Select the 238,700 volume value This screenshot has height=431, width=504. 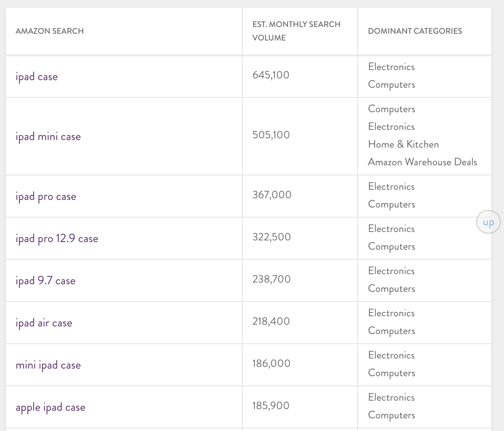(272, 279)
